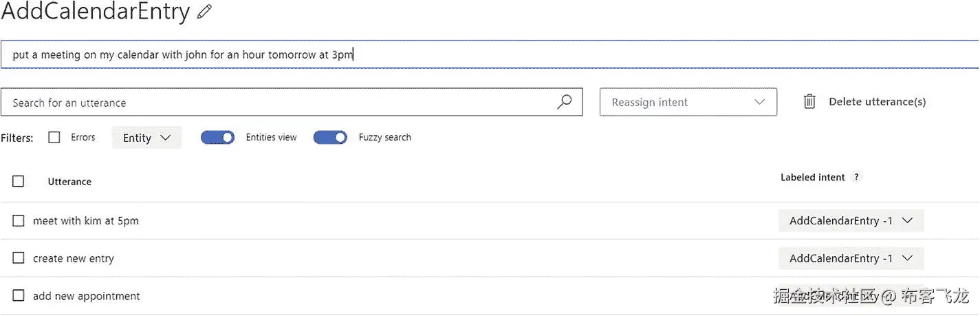Expand the Entity filter dropdown
The height and width of the screenshot is (316, 980).
pyautogui.click(x=146, y=138)
